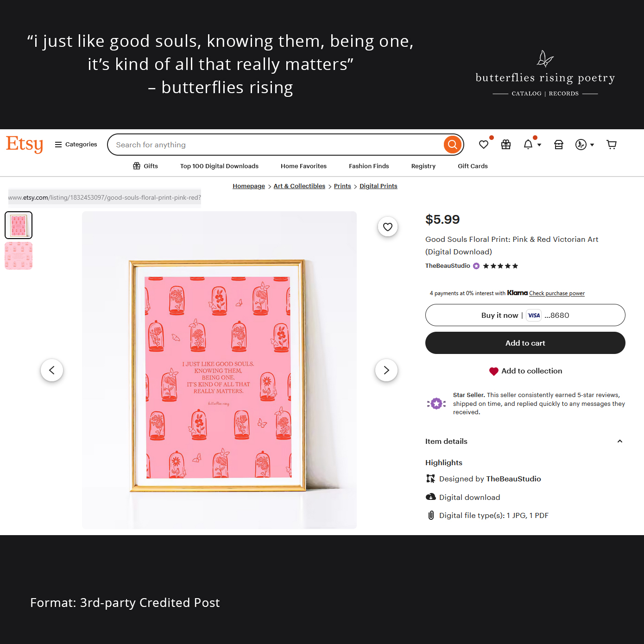Screen dimensions: 644x644
Task: Click Buy it now with Visa
Action: tap(525, 315)
